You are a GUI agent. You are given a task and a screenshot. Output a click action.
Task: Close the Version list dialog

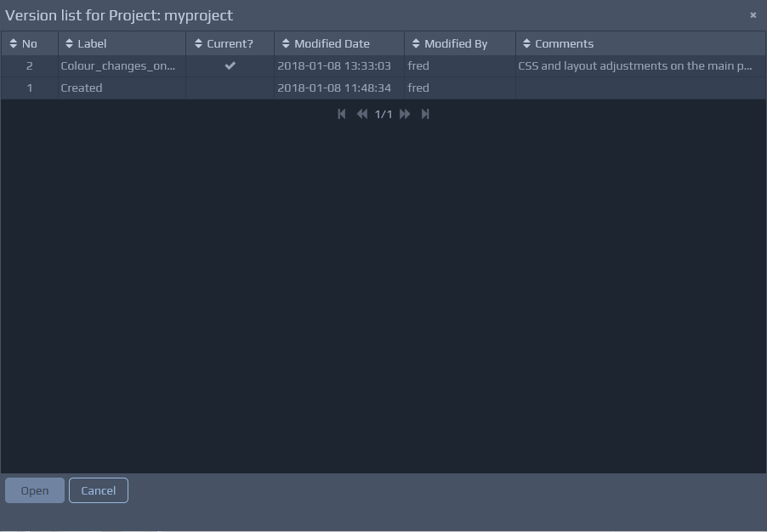point(753,15)
